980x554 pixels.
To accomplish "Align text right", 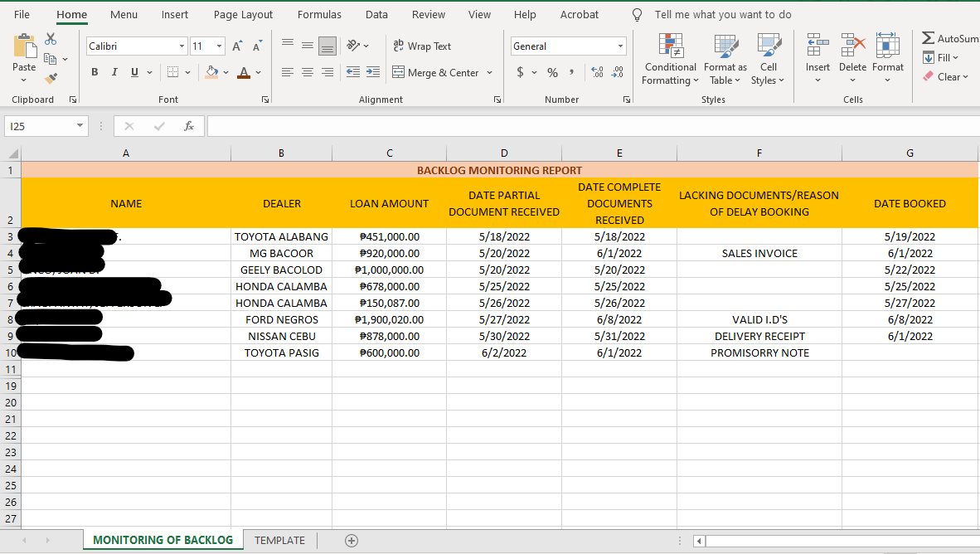I will (327, 72).
